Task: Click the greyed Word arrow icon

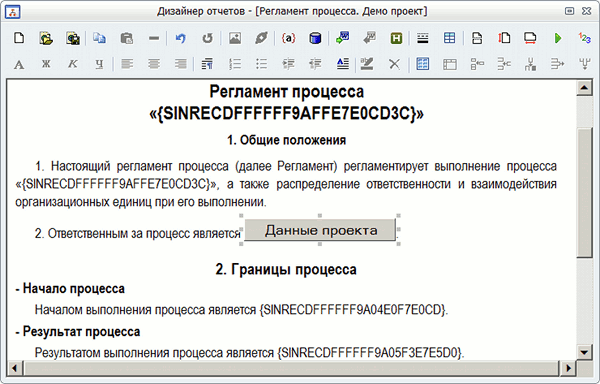Action: point(370,38)
